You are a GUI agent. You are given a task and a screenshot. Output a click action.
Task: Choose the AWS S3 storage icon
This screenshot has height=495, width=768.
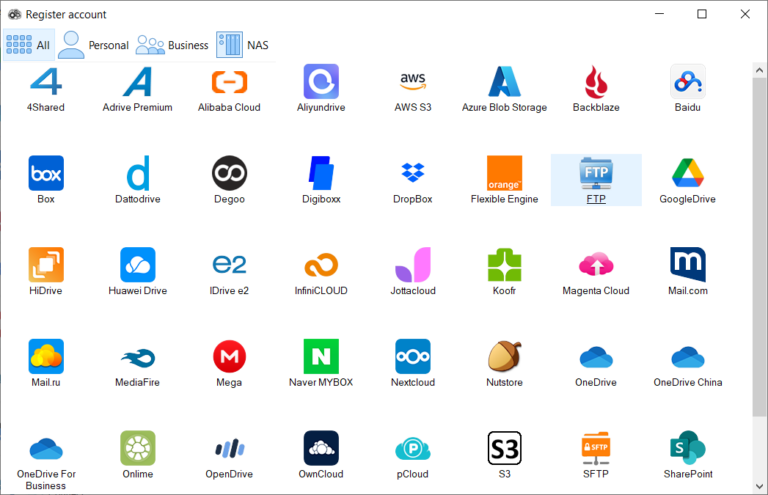click(x=412, y=83)
